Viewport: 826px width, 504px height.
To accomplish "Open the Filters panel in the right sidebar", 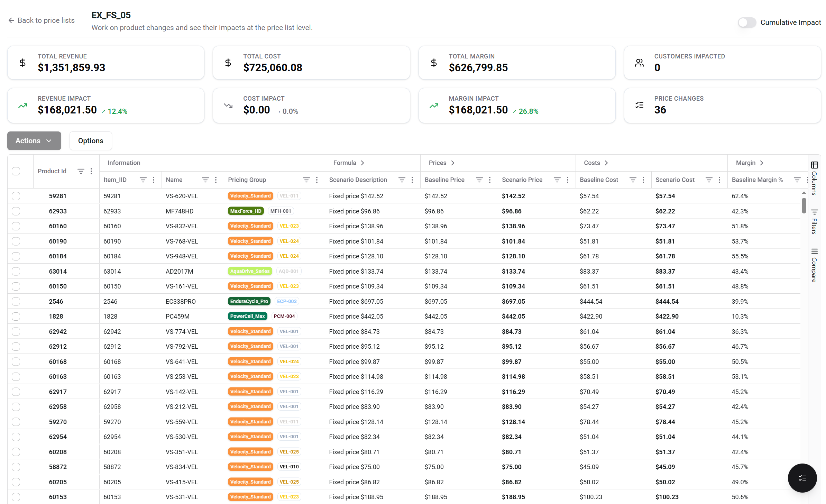I will point(815,220).
